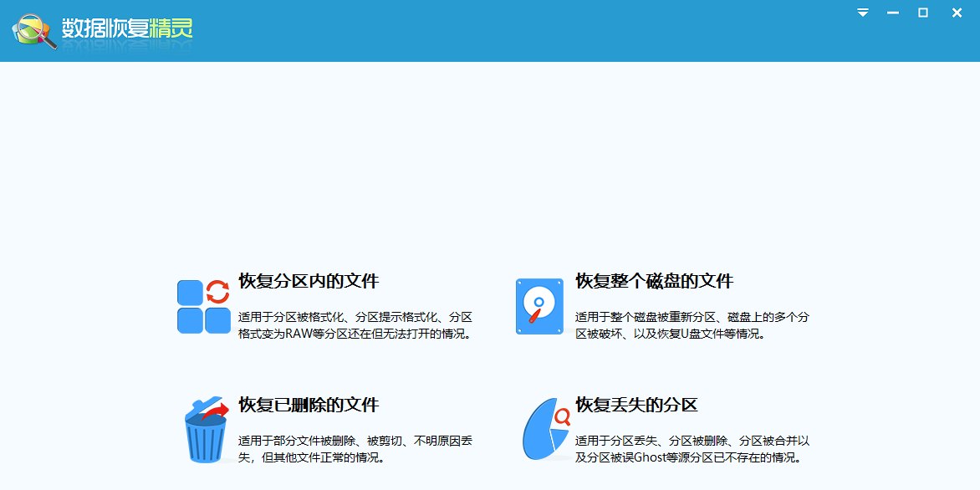Click the trash can icon for deleted files
The image size is (980, 490).
point(205,436)
